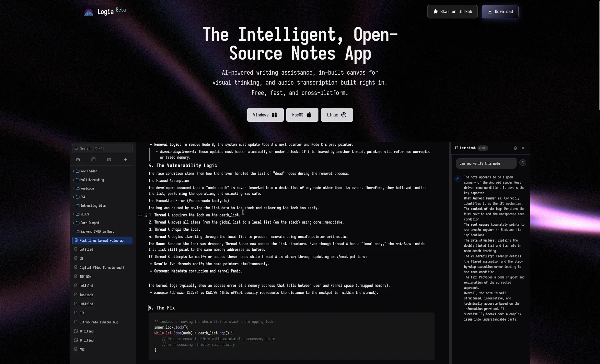Open the Github rate limiter bug note
Viewport: 600px width, 364px height.
tap(98, 322)
